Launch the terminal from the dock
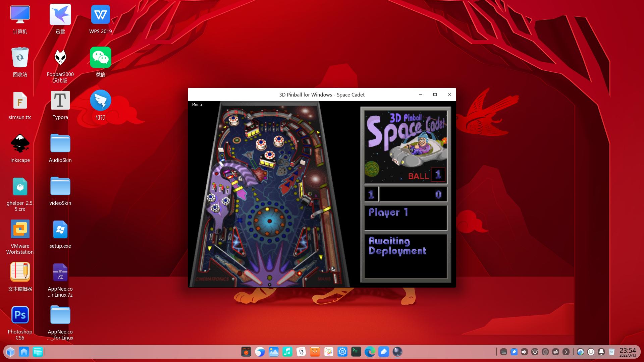Image resolution: width=644 pixels, height=362 pixels. point(356,352)
